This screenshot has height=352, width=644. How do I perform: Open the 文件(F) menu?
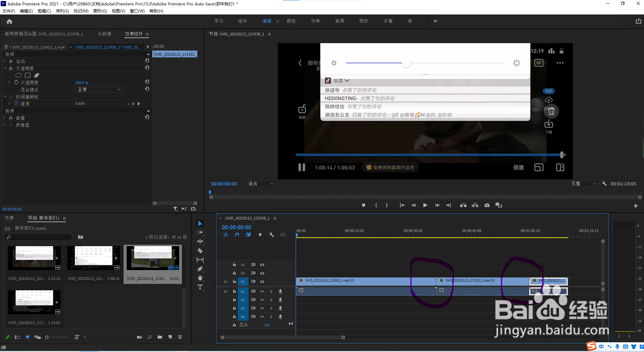pos(9,11)
